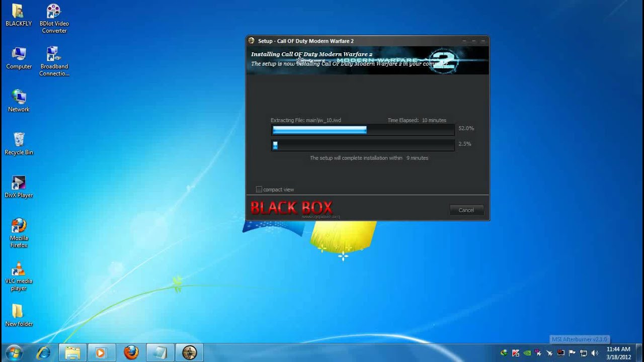644x362 pixels.
Task: Click the monitor tray icon with the red badge
Action: pos(561,353)
